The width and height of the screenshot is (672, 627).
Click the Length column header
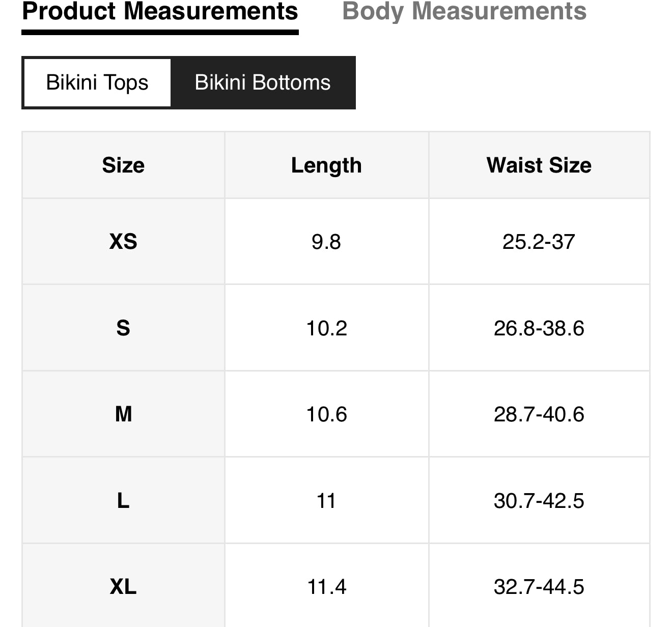[326, 165]
